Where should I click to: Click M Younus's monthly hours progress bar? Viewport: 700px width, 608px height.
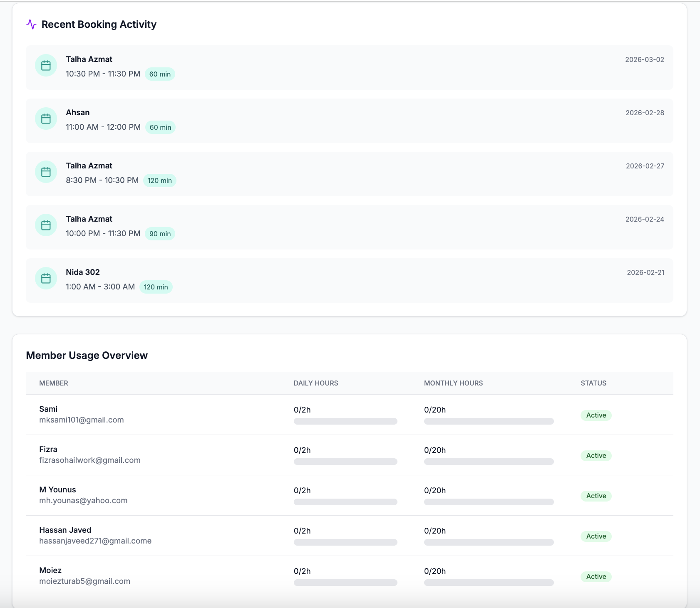[489, 502]
